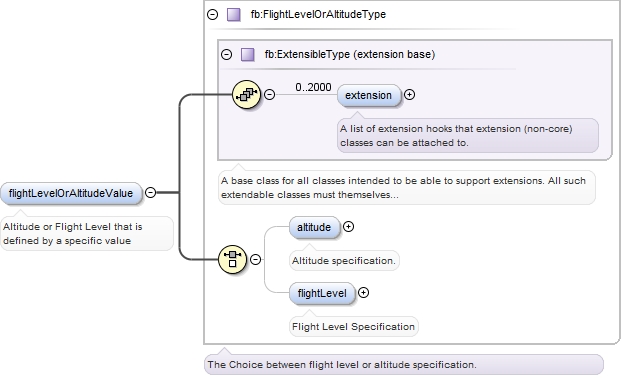Screen dimensions: 622x378
Task: Click the sequence compositor icon
Action: (246, 94)
